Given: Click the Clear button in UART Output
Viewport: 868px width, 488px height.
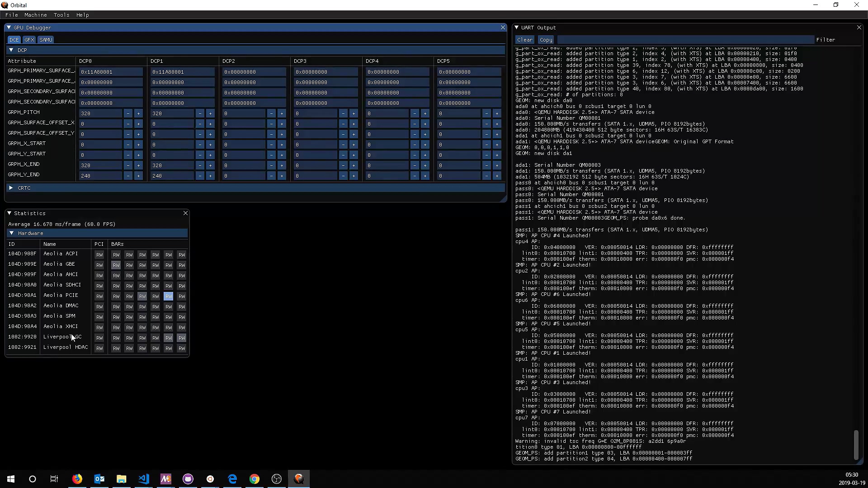Looking at the screenshot, I should point(524,39).
